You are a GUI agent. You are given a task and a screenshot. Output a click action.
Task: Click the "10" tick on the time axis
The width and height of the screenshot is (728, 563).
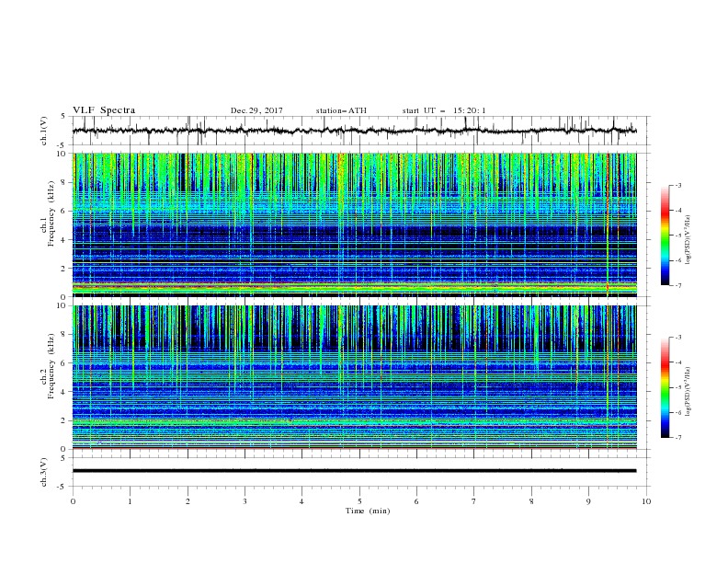(646, 501)
